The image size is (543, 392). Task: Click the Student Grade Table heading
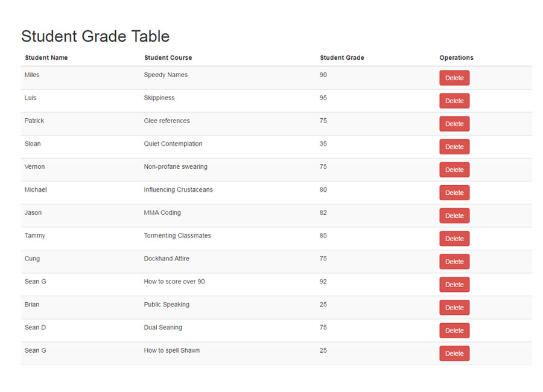[x=95, y=36]
